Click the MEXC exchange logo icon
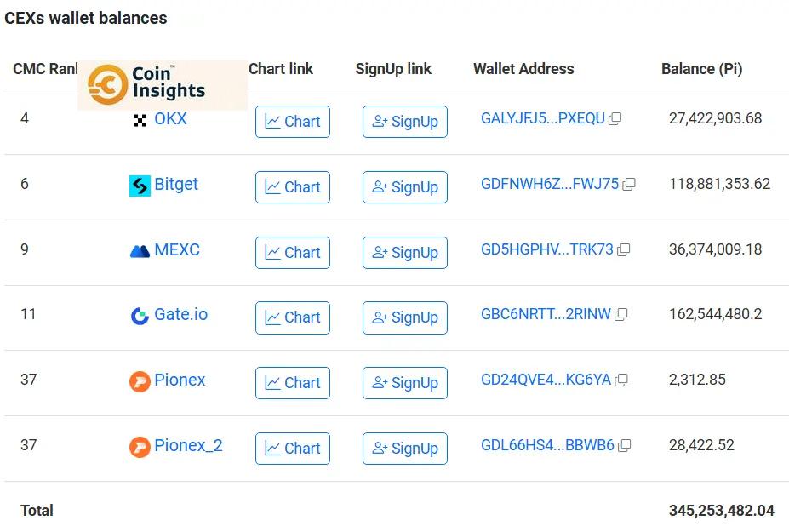The height and width of the screenshot is (532, 789). tap(140, 250)
